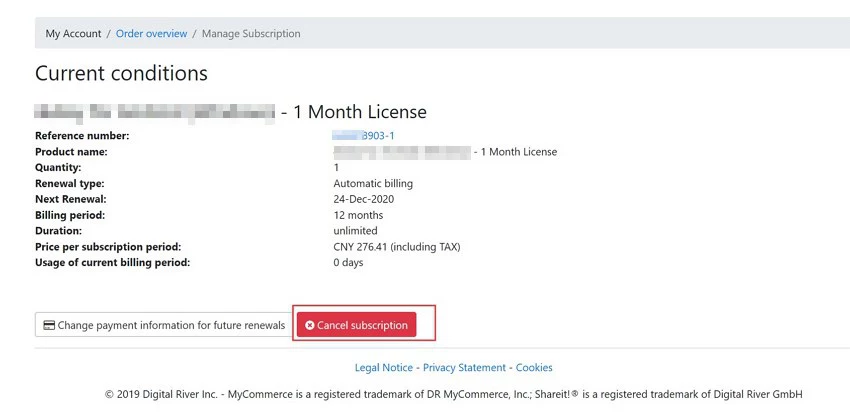850x419 pixels.
Task: Click the unlimited duration value
Action: 355,231
